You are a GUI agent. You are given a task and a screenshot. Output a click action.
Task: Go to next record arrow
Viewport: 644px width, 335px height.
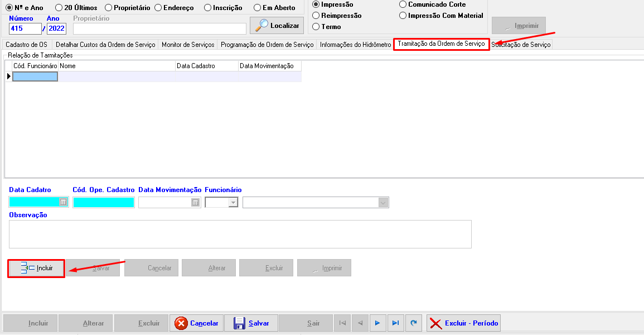(x=377, y=323)
